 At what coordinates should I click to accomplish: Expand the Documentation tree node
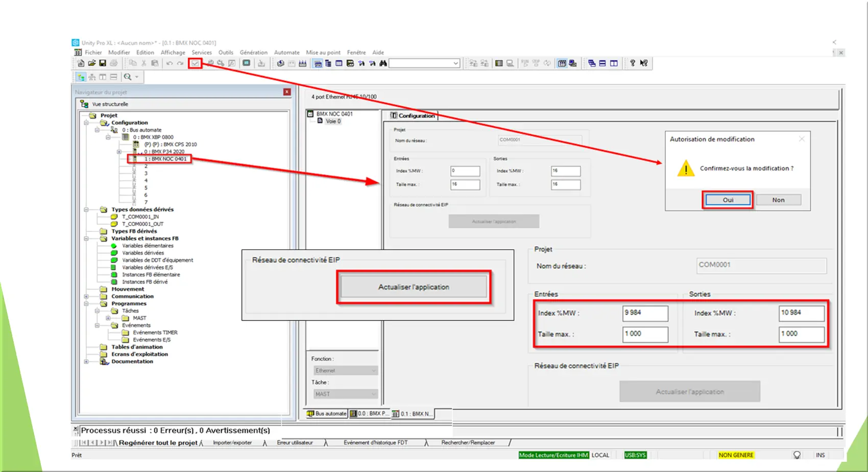point(86,361)
